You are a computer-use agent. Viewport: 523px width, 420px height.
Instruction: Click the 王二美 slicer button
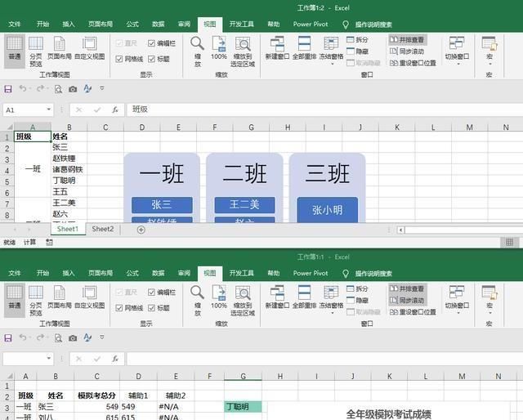click(244, 205)
